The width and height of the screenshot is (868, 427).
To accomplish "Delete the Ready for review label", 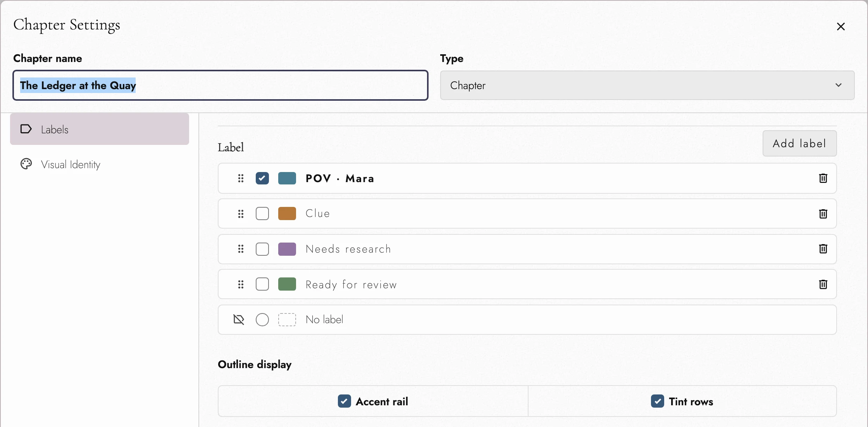I will 823,284.
